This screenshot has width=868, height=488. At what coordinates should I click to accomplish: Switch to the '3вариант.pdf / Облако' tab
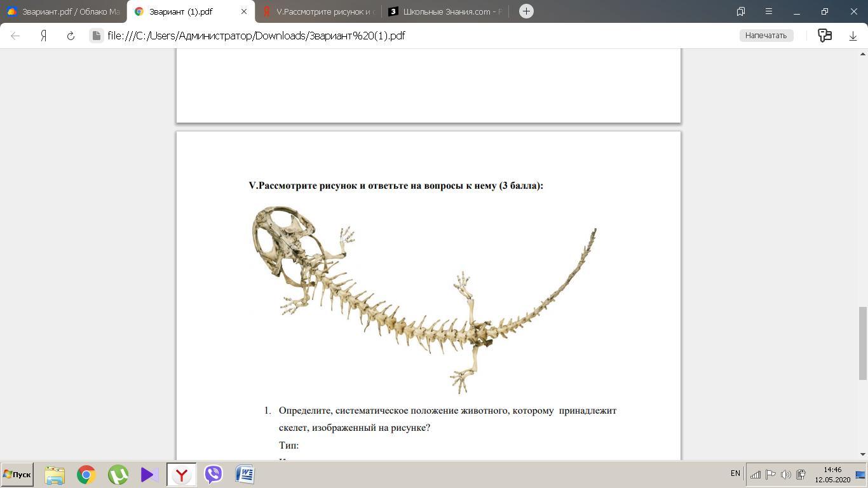(x=64, y=11)
